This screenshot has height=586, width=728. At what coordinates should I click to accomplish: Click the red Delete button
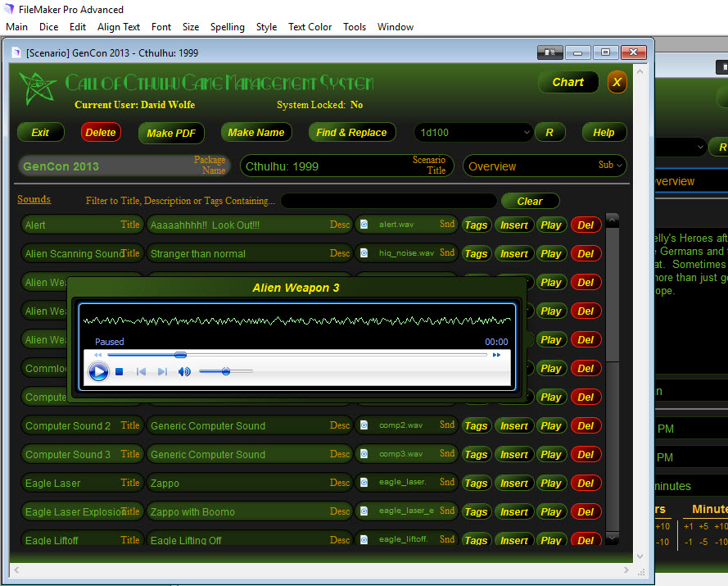101,133
